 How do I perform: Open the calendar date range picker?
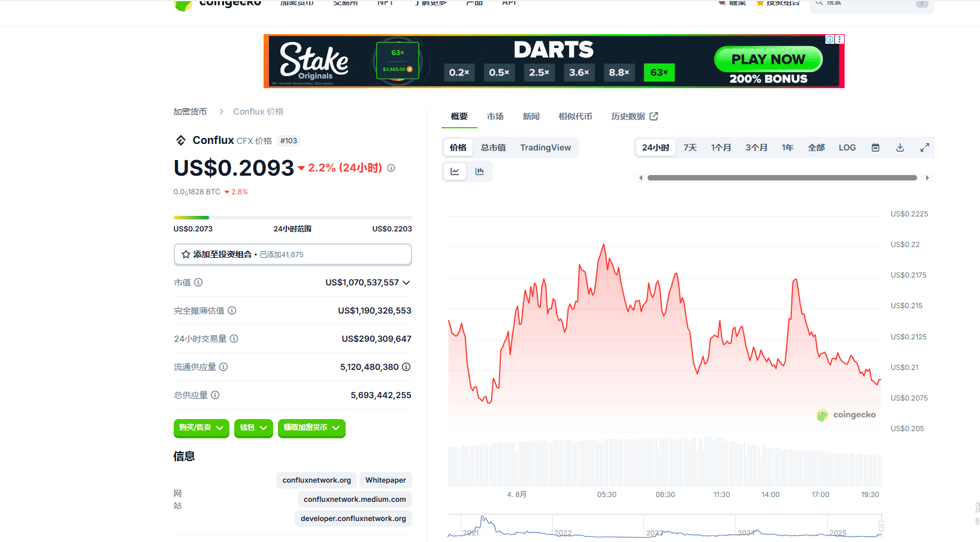[x=875, y=147]
